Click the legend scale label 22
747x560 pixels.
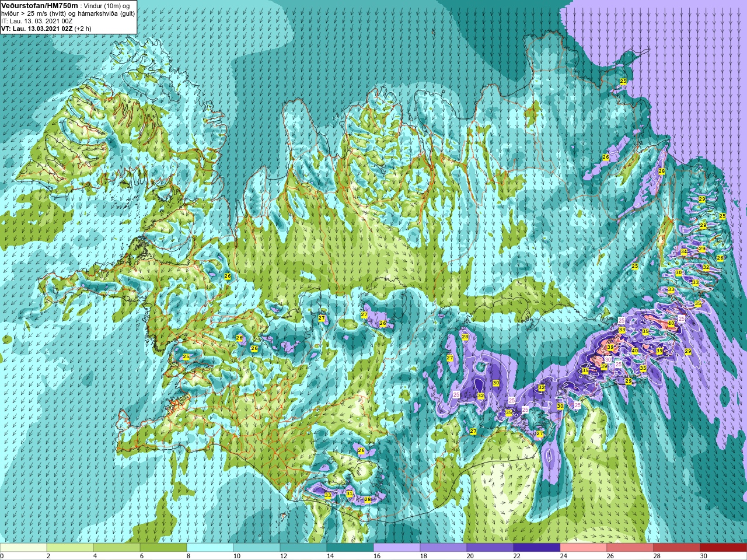[x=516, y=556]
